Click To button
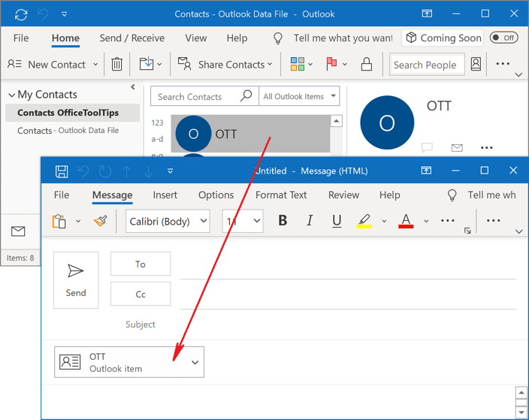The width and height of the screenshot is (529, 420). pyautogui.click(x=141, y=264)
